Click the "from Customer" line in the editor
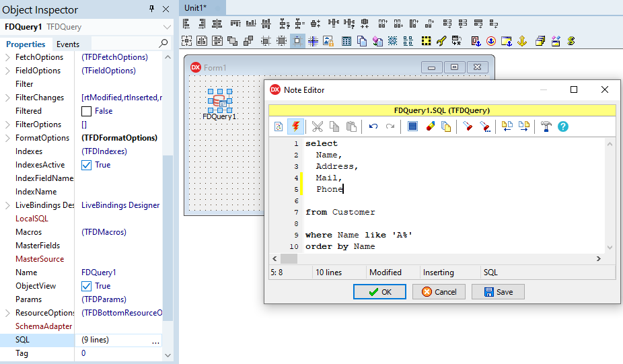Screen dimensions: 623x364 coord(340,212)
